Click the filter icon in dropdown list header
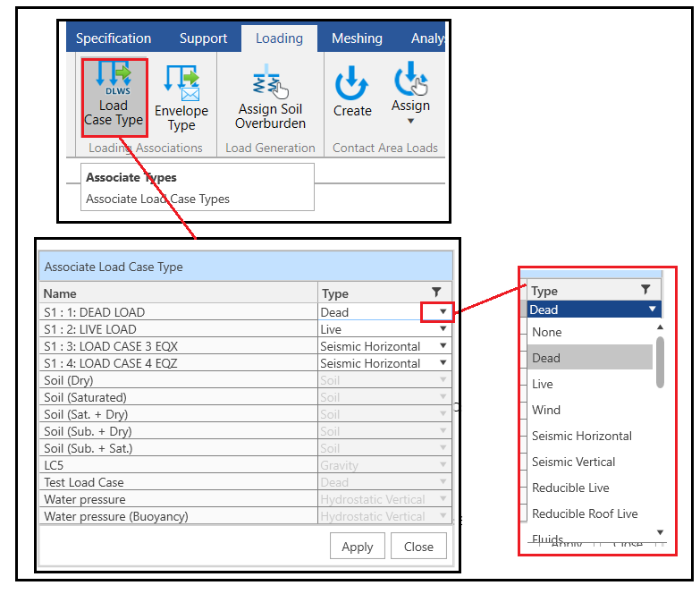Image resolution: width=700 pixels, height=594 pixels. tap(646, 290)
